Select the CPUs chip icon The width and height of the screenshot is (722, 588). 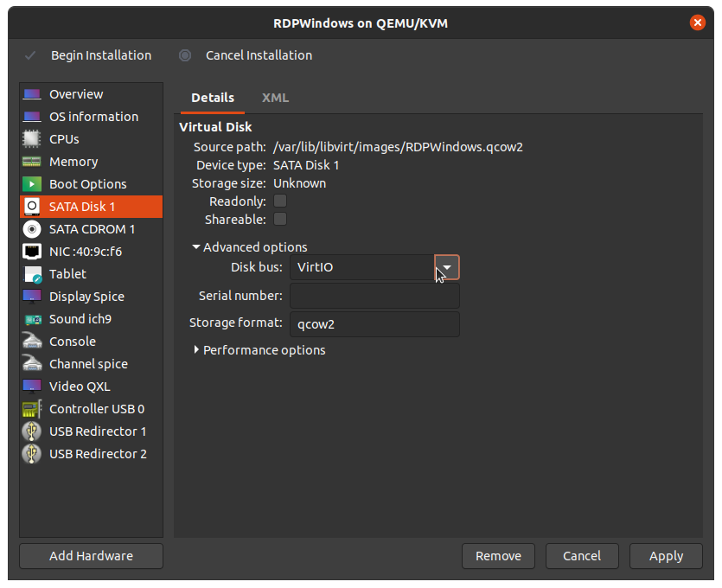click(32, 139)
